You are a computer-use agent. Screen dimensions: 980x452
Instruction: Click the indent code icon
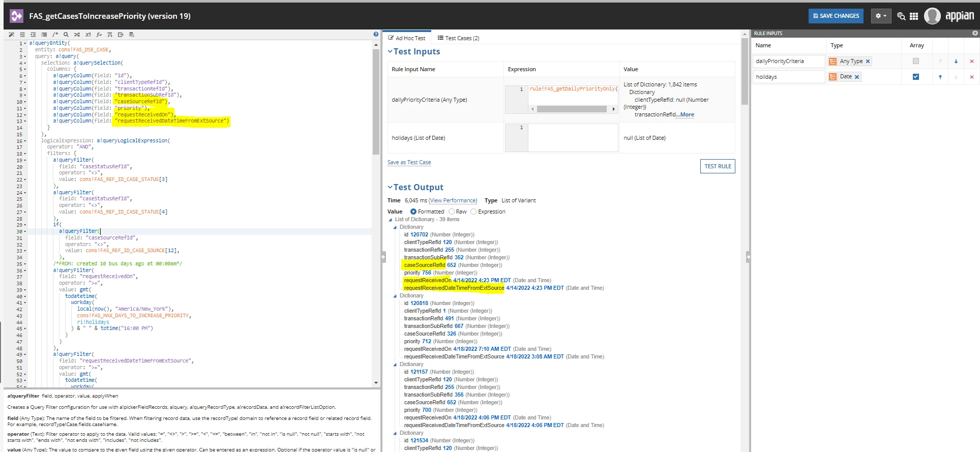[33, 35]
